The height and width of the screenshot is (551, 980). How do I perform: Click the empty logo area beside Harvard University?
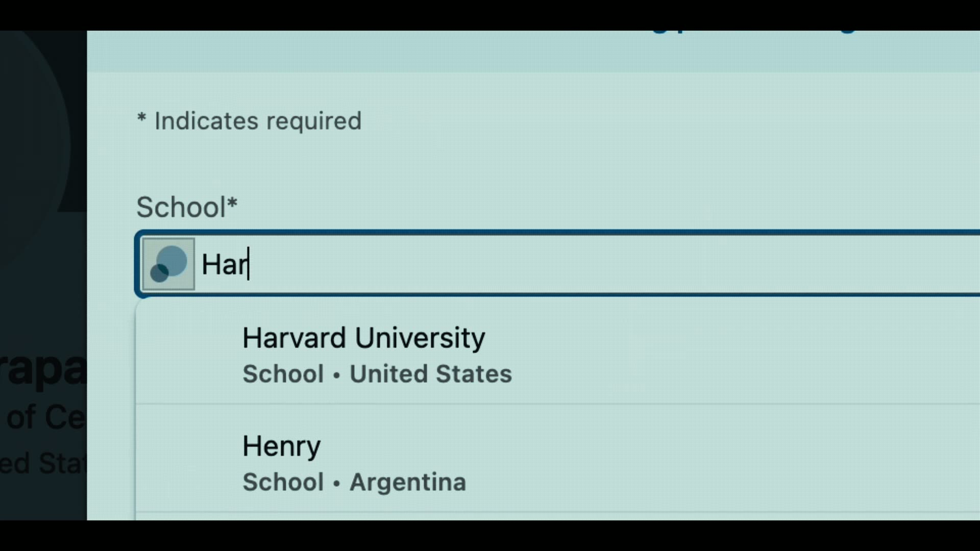(189, 355)
